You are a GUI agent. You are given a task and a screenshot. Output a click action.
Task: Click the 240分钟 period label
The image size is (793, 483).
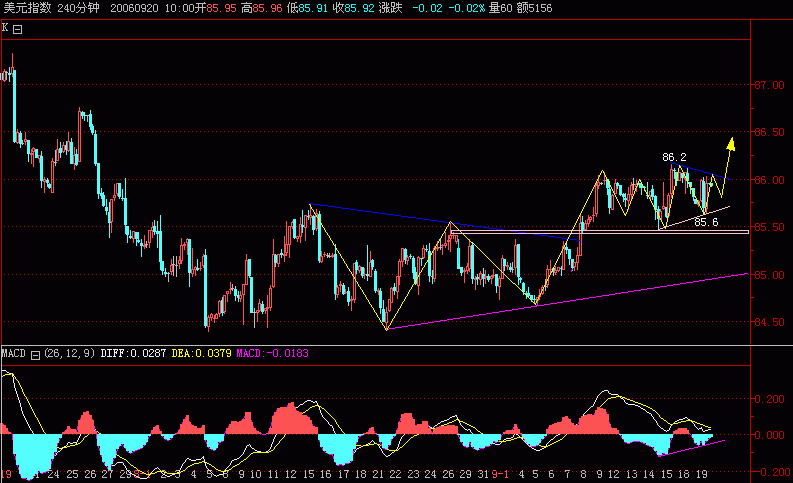click(78, 8)
